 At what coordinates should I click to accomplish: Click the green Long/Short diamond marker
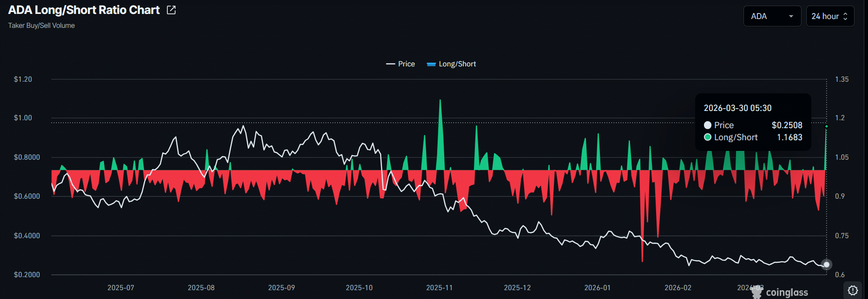[x=826, y=126]
